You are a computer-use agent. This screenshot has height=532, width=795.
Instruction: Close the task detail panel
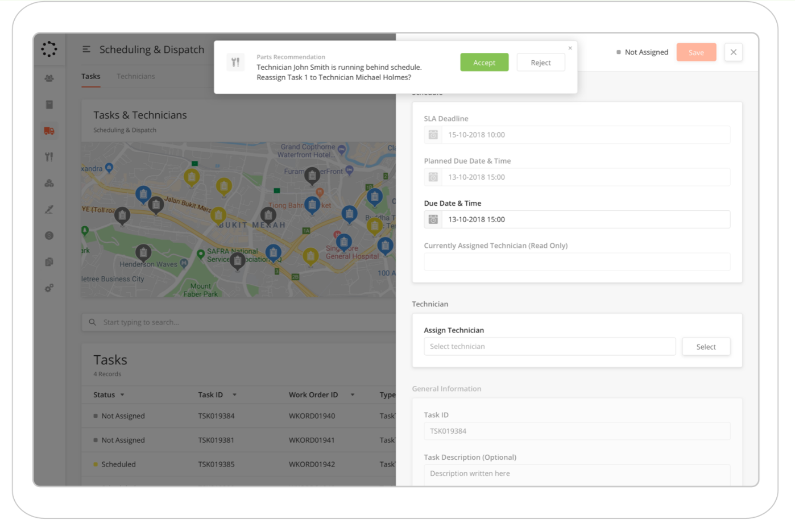[734, 52]
